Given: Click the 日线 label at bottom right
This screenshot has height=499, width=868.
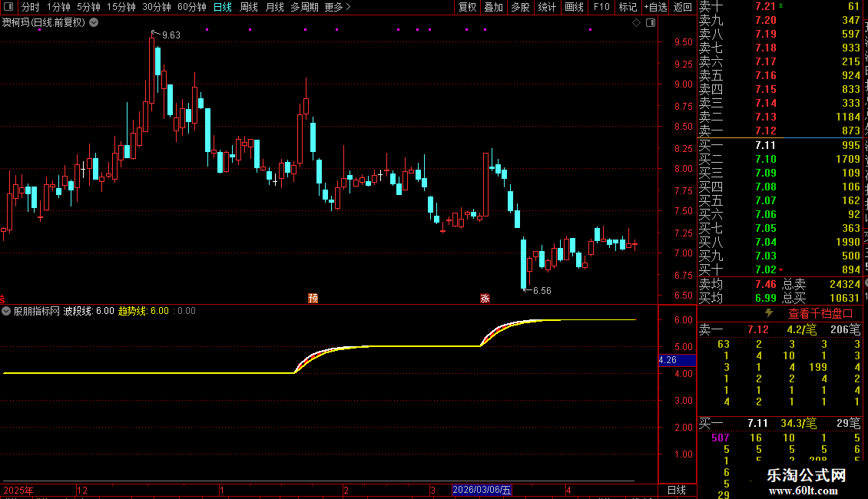Looking at the screenshot, I should click(677, 490).
